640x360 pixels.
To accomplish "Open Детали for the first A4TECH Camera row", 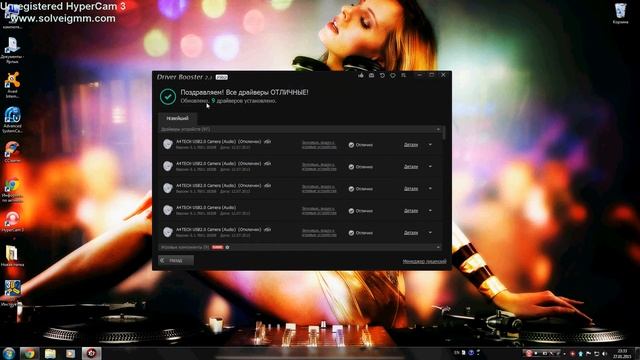I will pos(411,144).
